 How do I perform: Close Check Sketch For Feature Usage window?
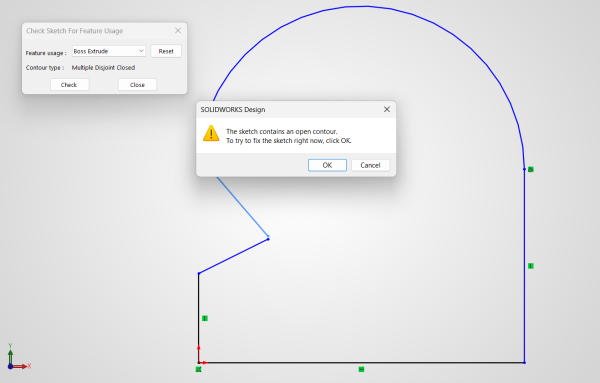click(178, 31)
